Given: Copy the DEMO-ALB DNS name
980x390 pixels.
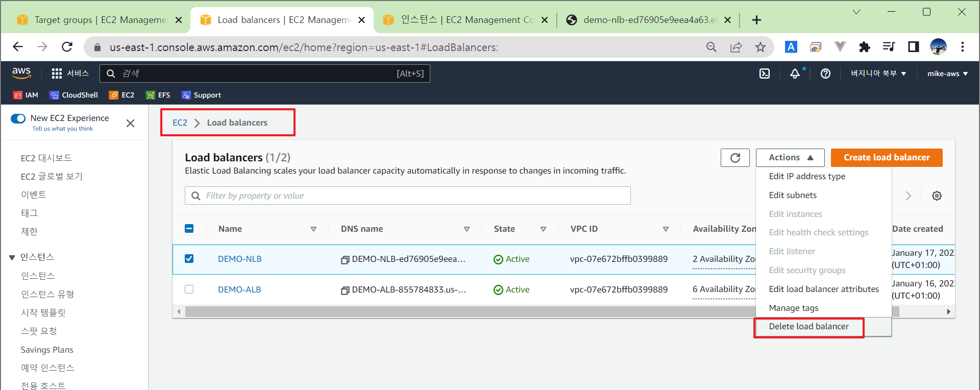Looking at the screenshot, I should [x=345, y=290].
